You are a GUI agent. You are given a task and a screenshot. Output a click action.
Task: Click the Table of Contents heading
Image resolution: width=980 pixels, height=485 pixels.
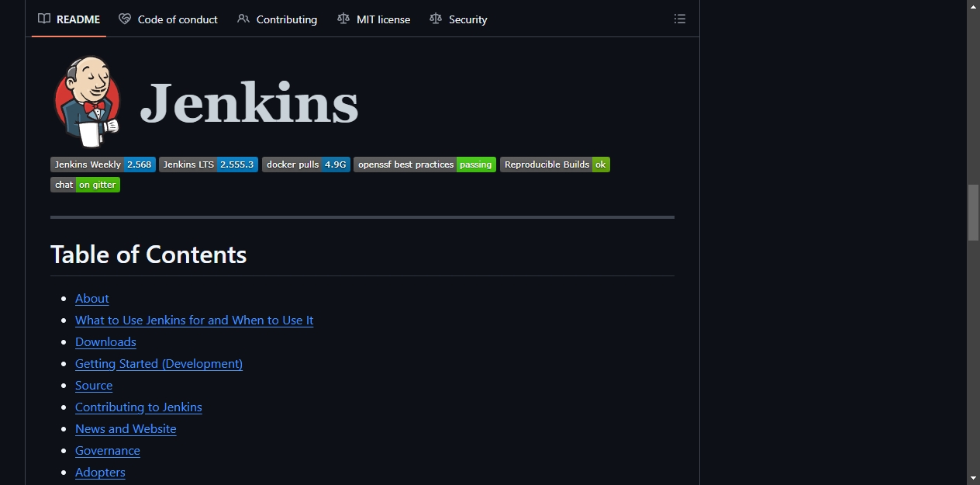pyautogui.click(x=149, y=255)
